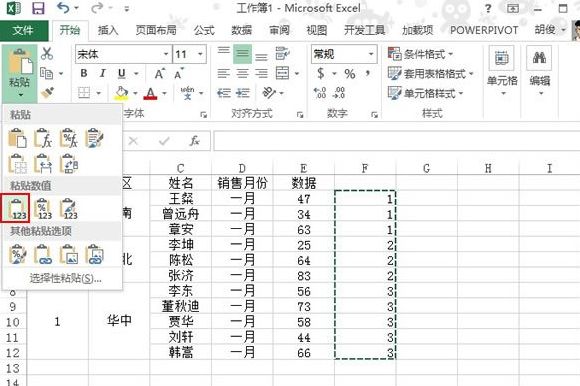
Task: Switch to the 数据 data tab
Action: click(x=242, y=30)
